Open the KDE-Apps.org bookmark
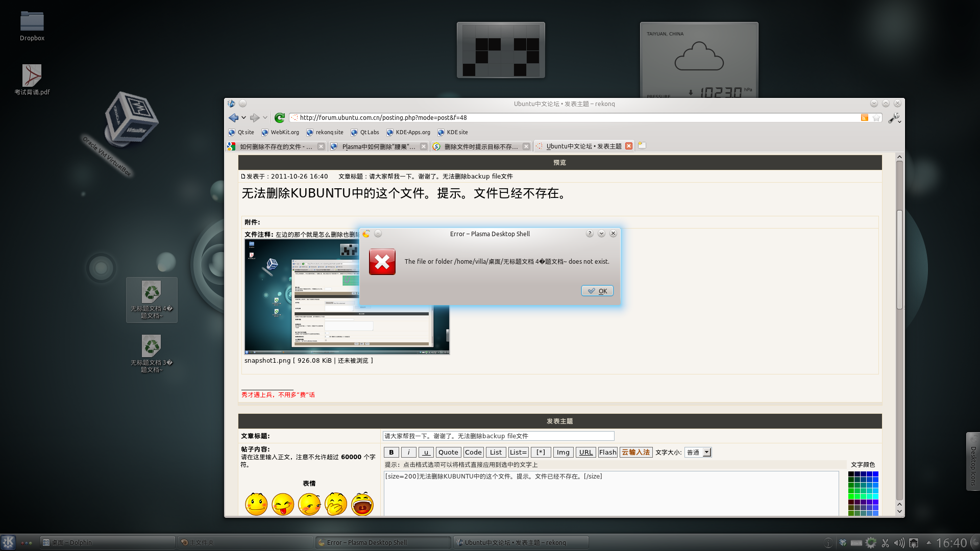Image resolution: width=980 pixels, height=551 pixels. click(x=408, y=132)
